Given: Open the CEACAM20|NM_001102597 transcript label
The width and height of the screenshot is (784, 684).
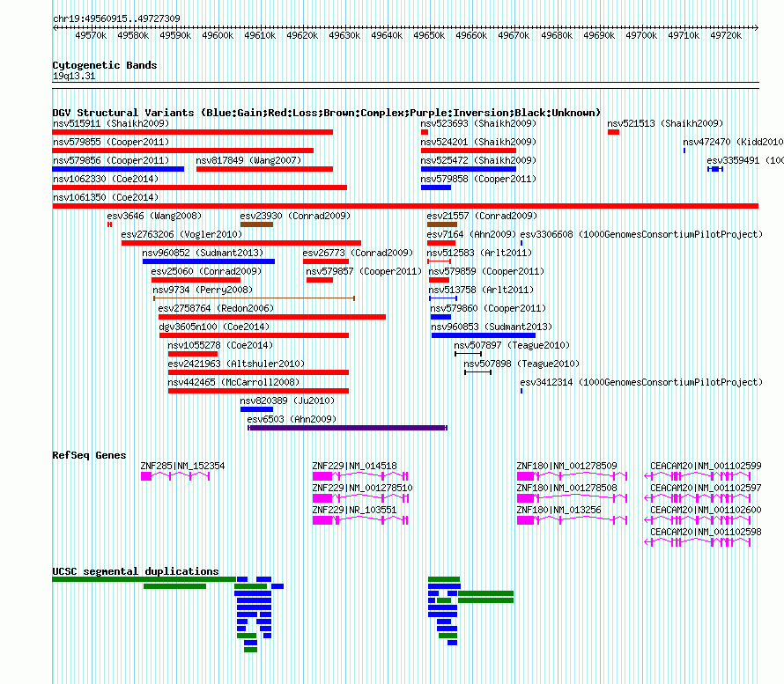Looking at the screenshot, I should tap(706, 488).
